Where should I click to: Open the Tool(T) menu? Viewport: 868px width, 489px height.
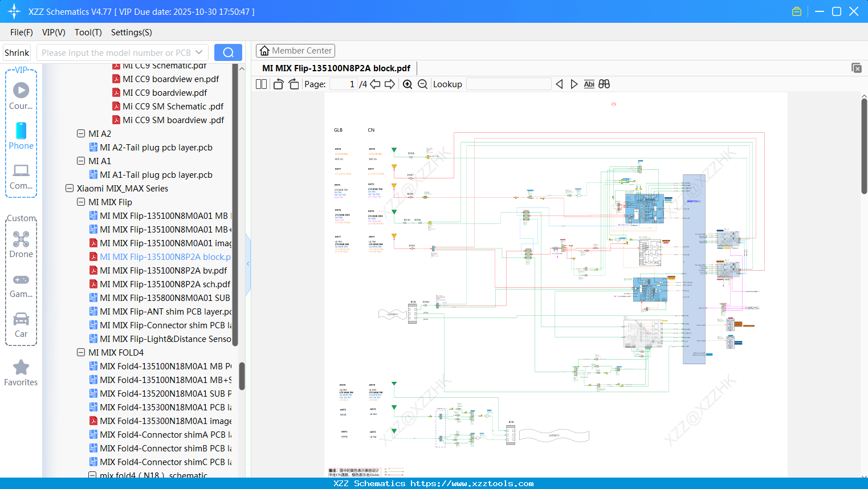pyautogui.click(x=88, y=32)
